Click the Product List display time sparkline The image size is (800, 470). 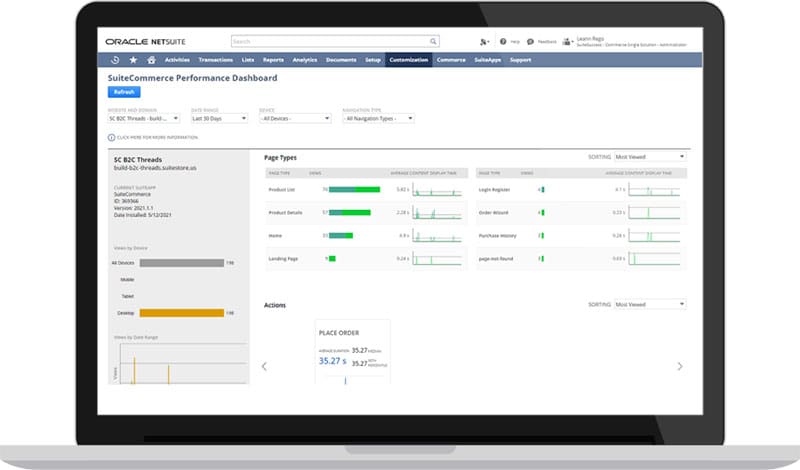tap(437, 189)
